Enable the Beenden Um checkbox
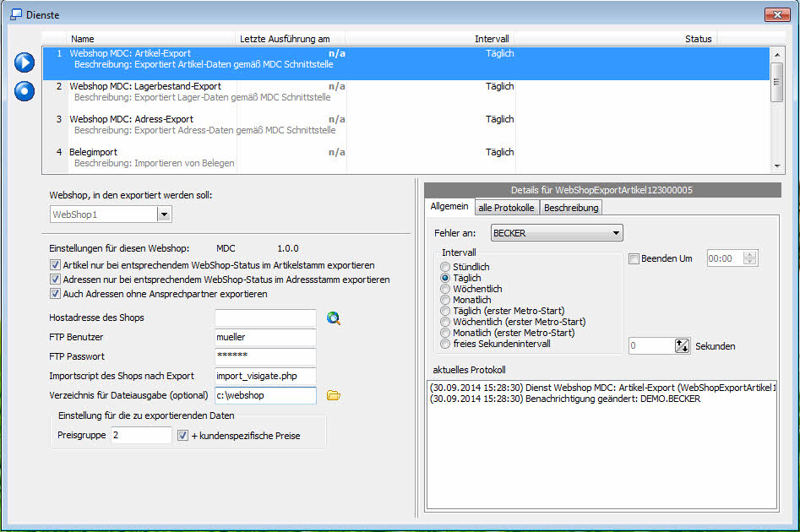Viewport: 800px width, 532px height. tap(634, 258)
